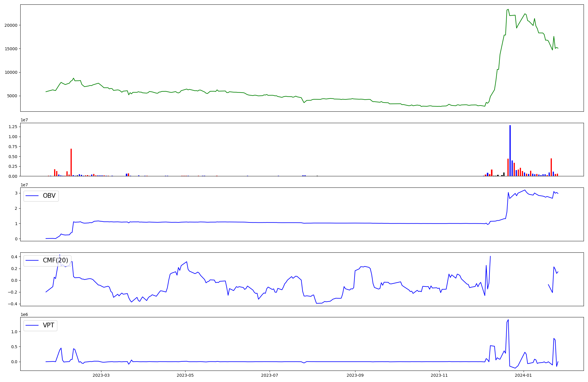Click the 0.4 tick label on the CMF axis
588x382 pixels.
pos(14,257)
